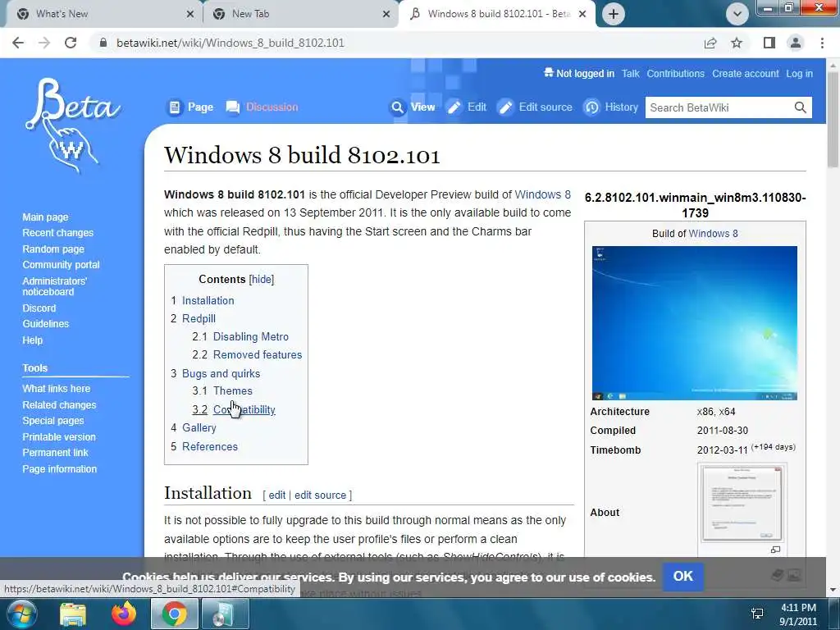Open the Windows 8 desktop screenshot thumbnail

pyautogui.click(x=695, y=323)
